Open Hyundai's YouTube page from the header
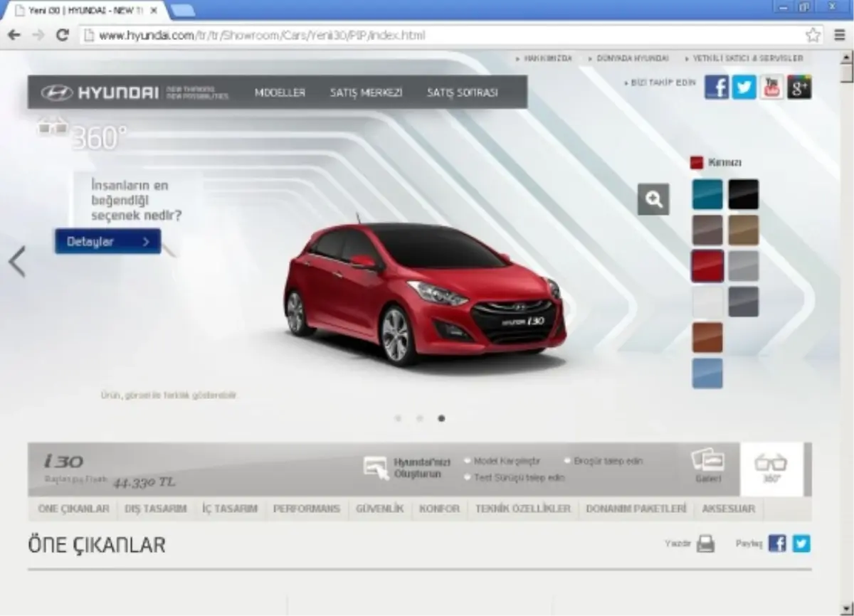Viewport: 854px width, 616px height. [x=771, y=87]
